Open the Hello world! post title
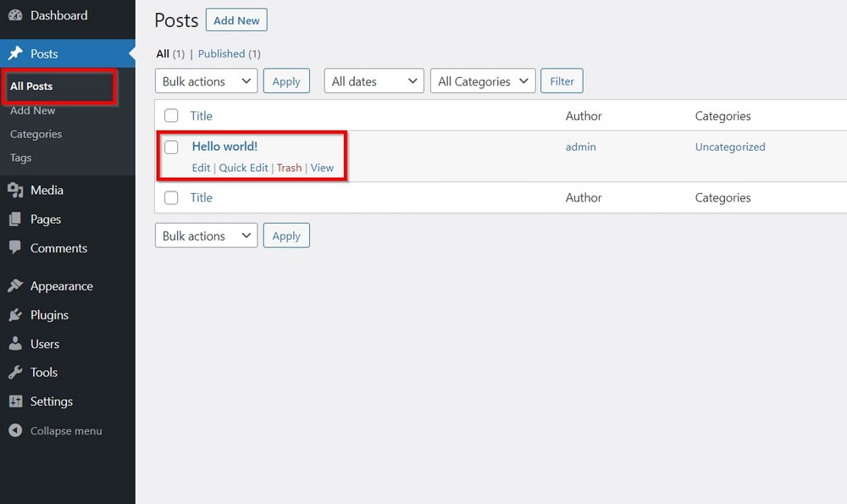Viewport: 847px width, 504px height. pos(224,147)
